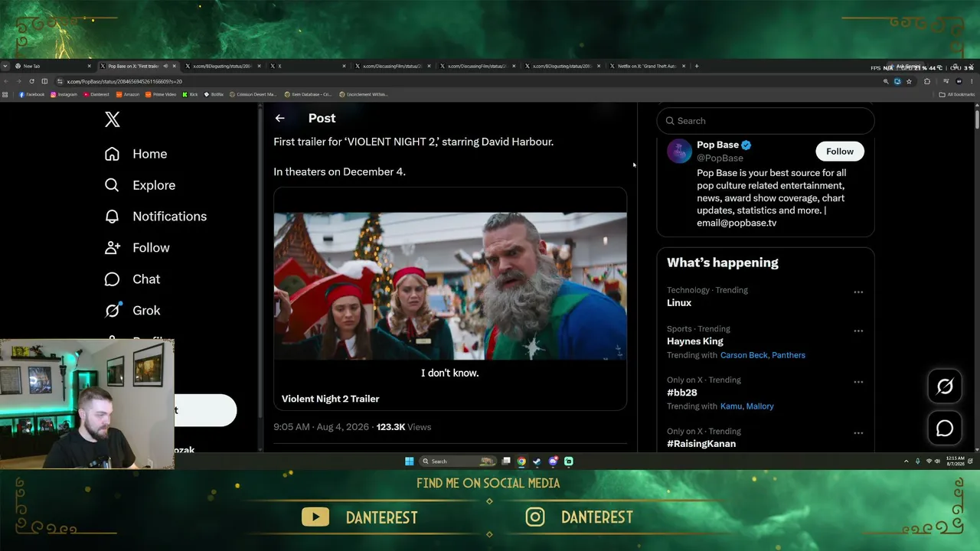Open Google Chrome from the taskbar
The image size is (980, 551).
click(521, 461)
